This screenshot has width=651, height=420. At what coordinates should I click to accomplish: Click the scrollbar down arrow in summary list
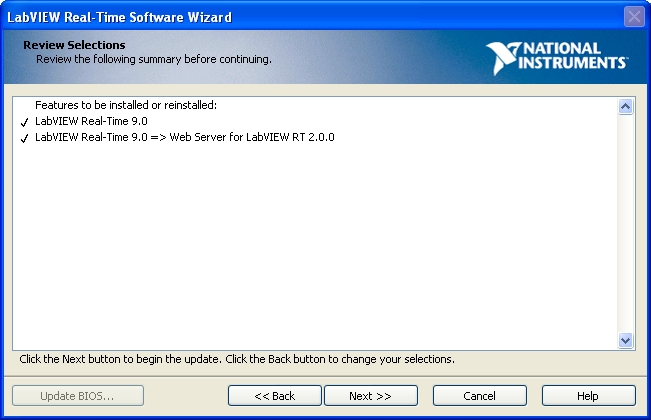tap(625, 341)
